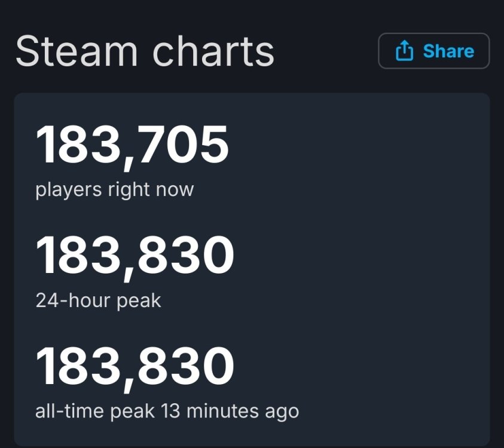Screen dimensions: 504x448
Task: Select the "24-hour peak" label
Action: pyautogui.click(x=98, y=300)
